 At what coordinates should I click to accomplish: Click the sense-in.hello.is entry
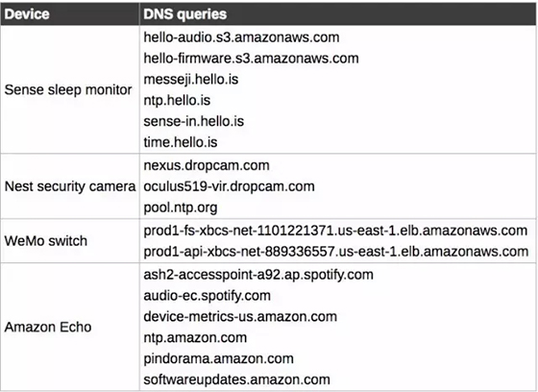click(x=193, y=121)
